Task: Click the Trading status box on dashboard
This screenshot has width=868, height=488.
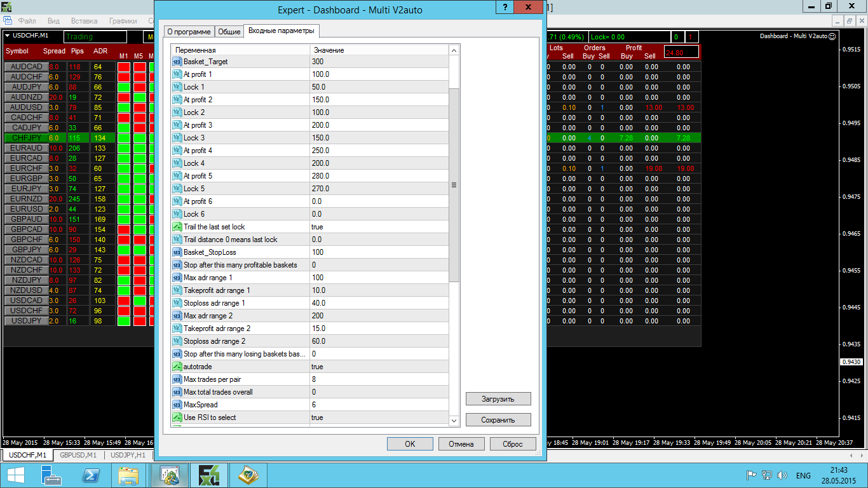Action: point(95,37)
